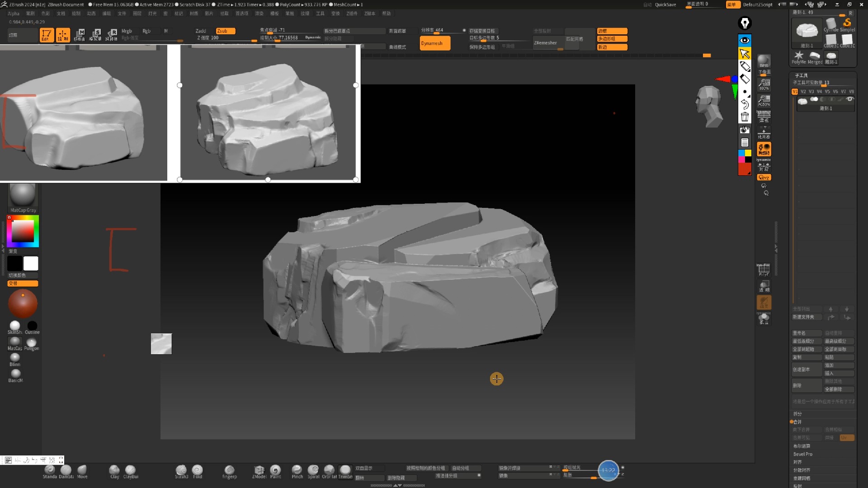Viewport: 868px width, 488px height.
Task: Open the Alpha menu
Action: point(14,14)
